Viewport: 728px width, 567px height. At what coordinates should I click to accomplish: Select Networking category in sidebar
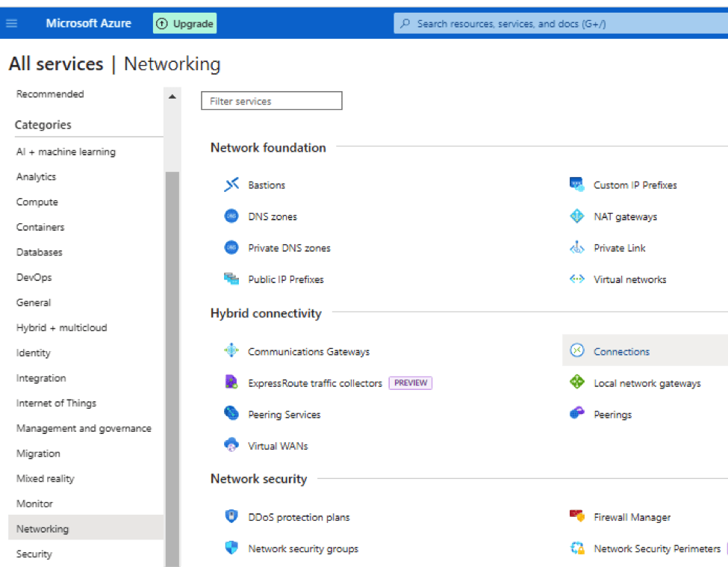point(43,529)
